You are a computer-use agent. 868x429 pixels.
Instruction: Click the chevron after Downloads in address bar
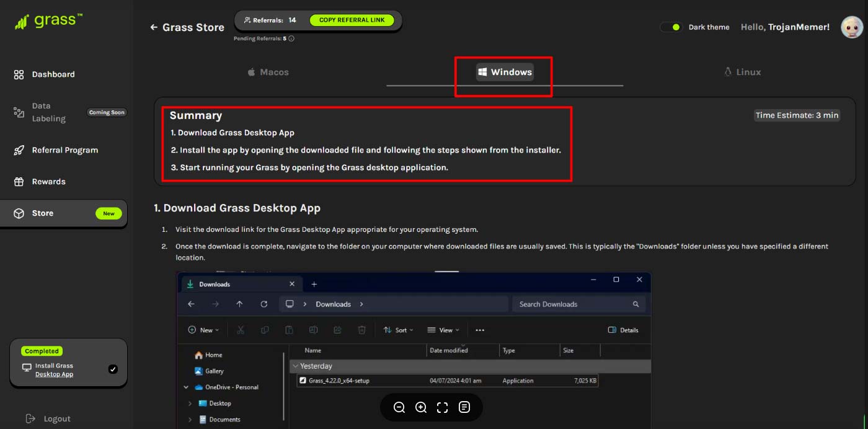point(361,304)
